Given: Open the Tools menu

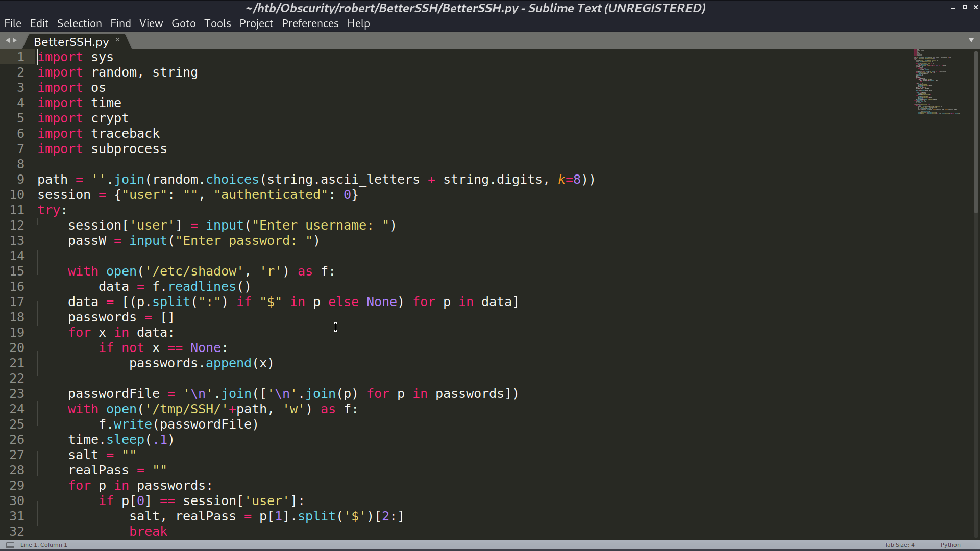Looking at the screenshot, I should point(217,23).
